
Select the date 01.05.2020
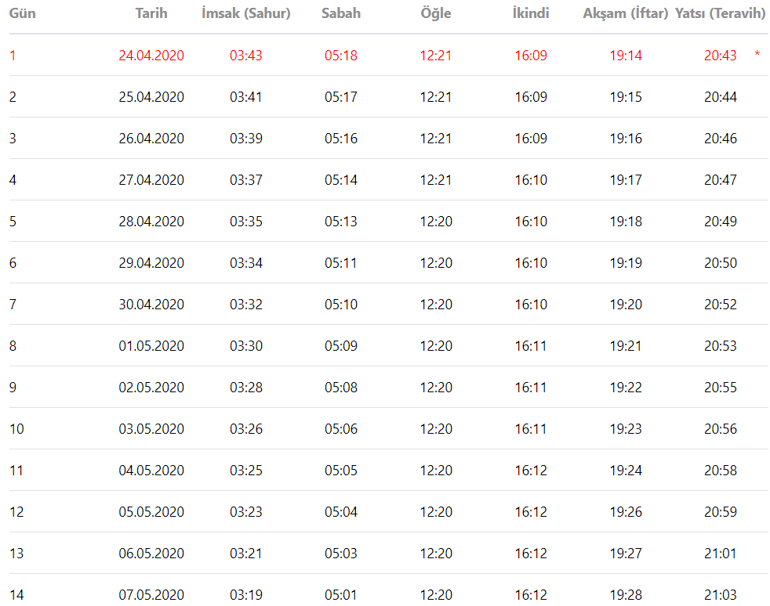151,346
